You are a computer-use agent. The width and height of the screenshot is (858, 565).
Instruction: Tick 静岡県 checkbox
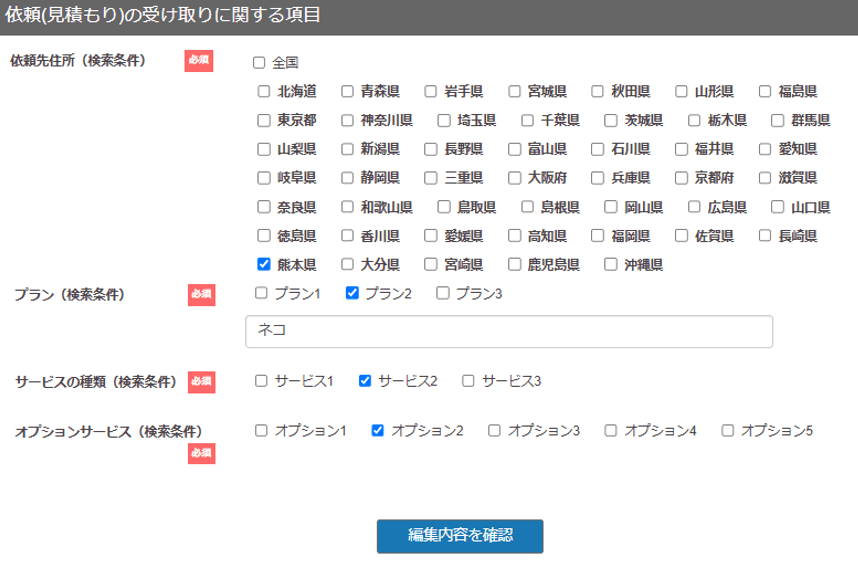tap(347, 178)
